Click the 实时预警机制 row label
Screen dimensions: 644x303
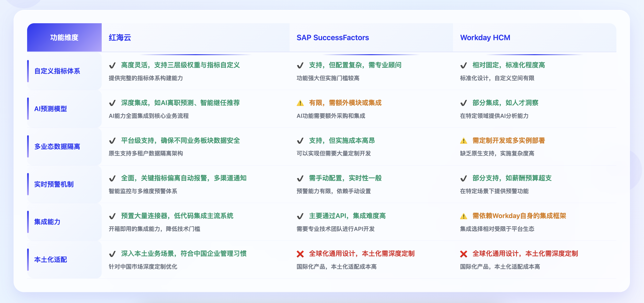pos(54,184)
